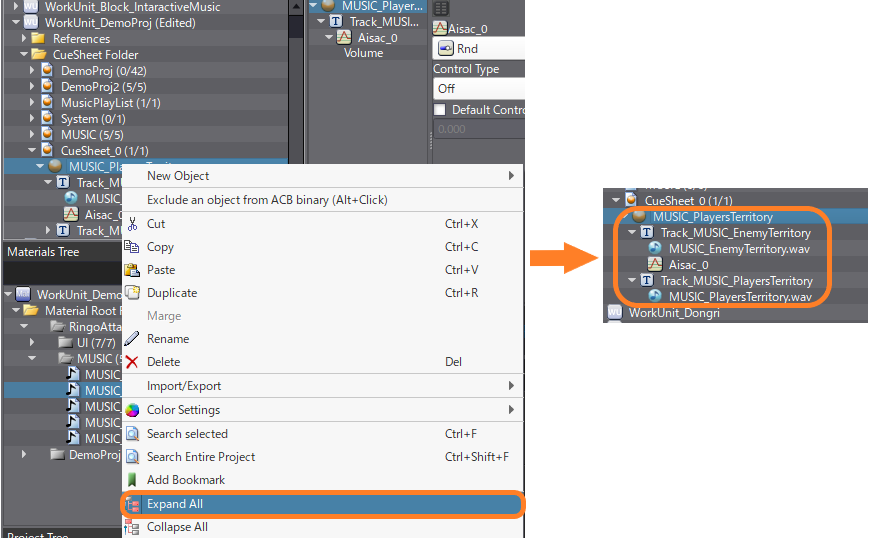Click the waveform icon of MUSIC_EnemyTerritory.wav
Screen dimensions: 888x539
655,248
